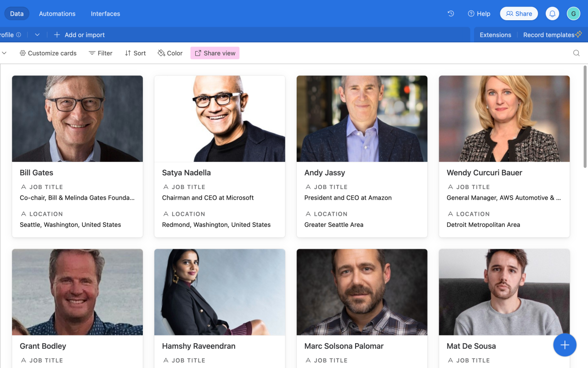The width and height of the screenshot is (588, 368).
Task: Open view options chevron left of Customize cards
Action: point(4,53)
